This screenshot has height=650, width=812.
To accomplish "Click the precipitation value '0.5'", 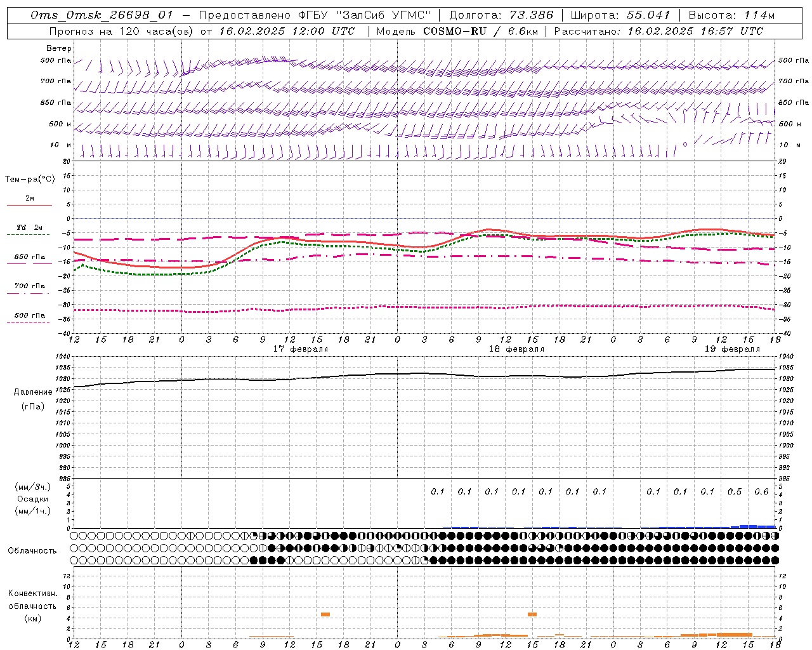I will click(735, 491).
